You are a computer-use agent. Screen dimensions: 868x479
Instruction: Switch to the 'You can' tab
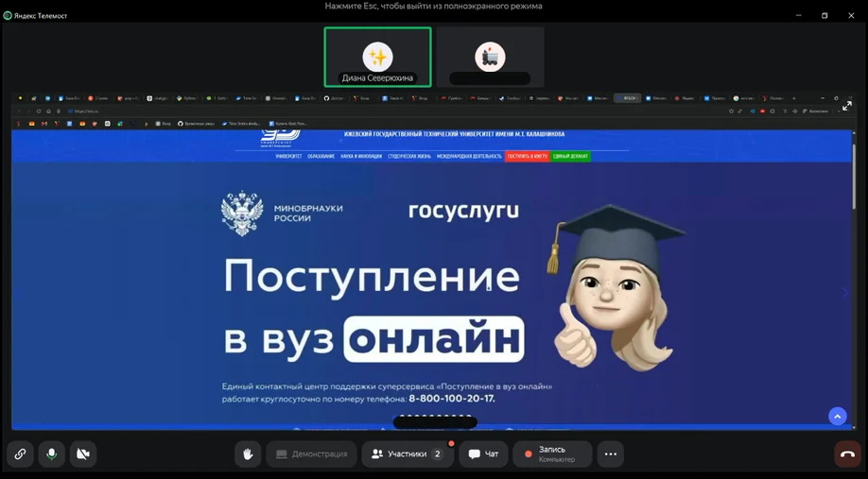point(568,98)
